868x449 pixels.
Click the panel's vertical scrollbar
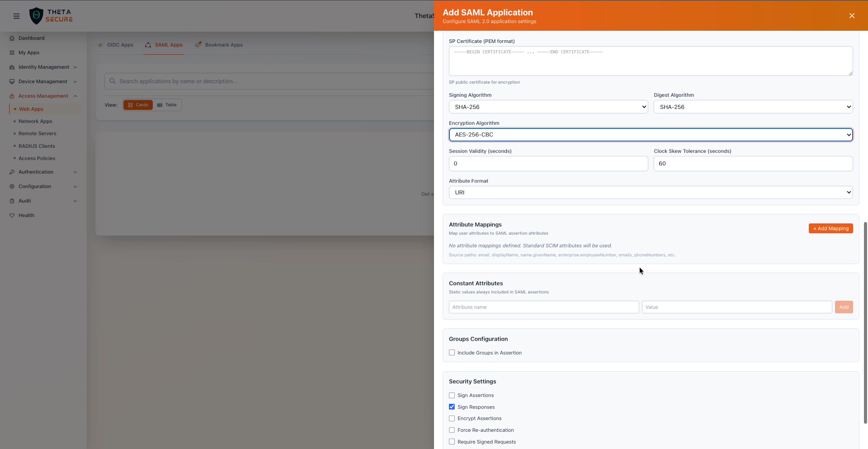coord(865,323)
